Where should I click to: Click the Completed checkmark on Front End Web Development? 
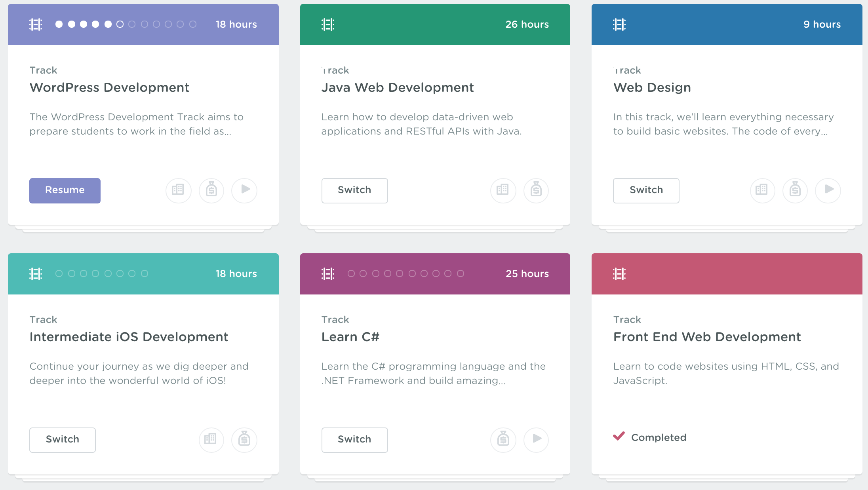(x=619, y=437)
